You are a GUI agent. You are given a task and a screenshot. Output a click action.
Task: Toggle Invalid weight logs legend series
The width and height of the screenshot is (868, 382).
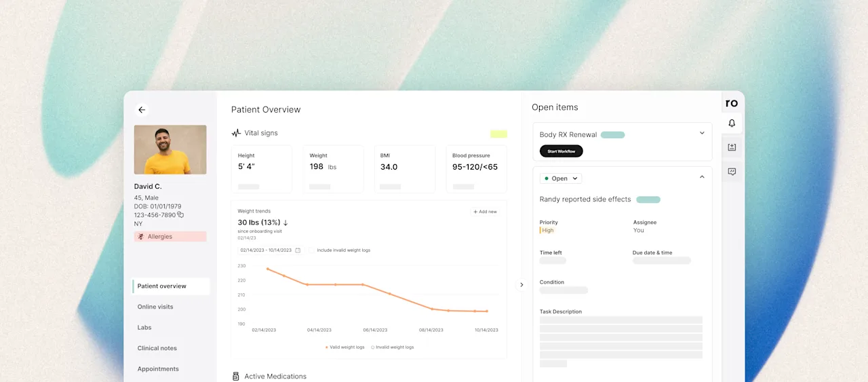click(393, 347)
